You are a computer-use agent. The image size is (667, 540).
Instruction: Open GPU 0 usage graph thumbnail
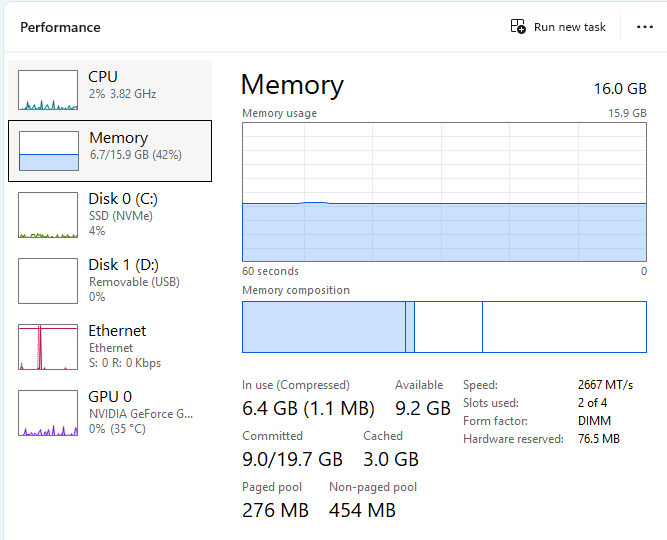(x=48, y=413)
